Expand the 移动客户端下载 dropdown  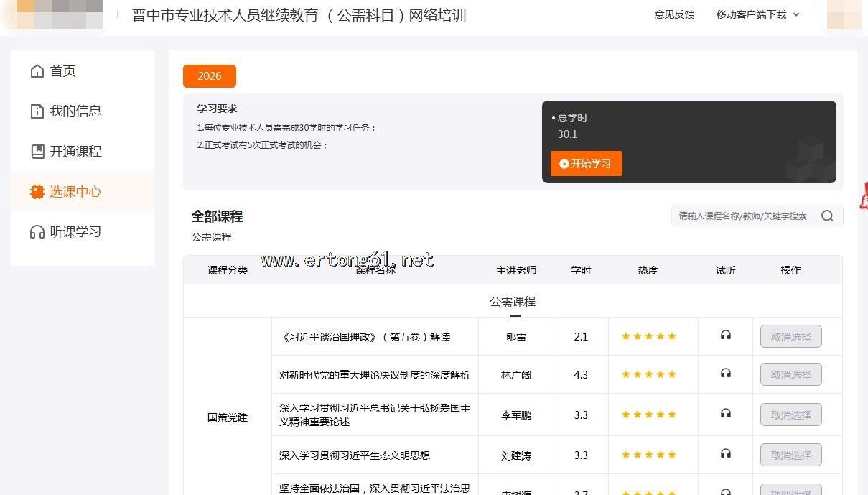(x=757, y=14)
